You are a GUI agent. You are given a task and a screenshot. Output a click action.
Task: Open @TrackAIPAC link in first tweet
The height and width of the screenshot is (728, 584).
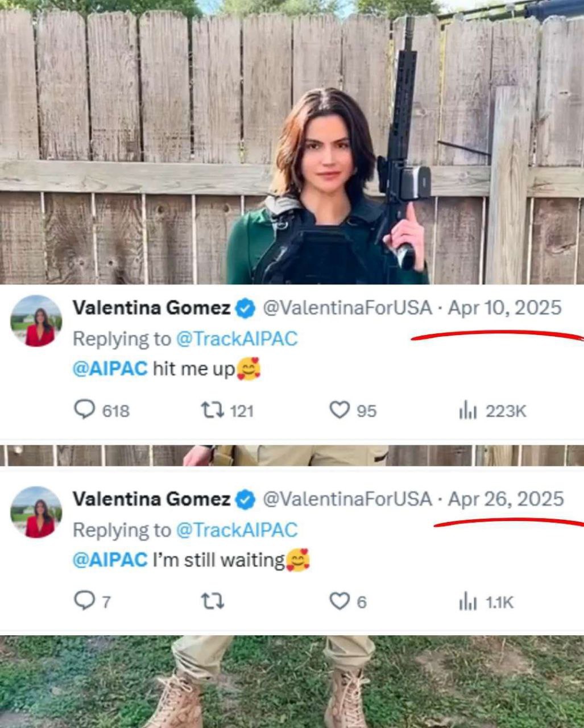click(237, 339)
